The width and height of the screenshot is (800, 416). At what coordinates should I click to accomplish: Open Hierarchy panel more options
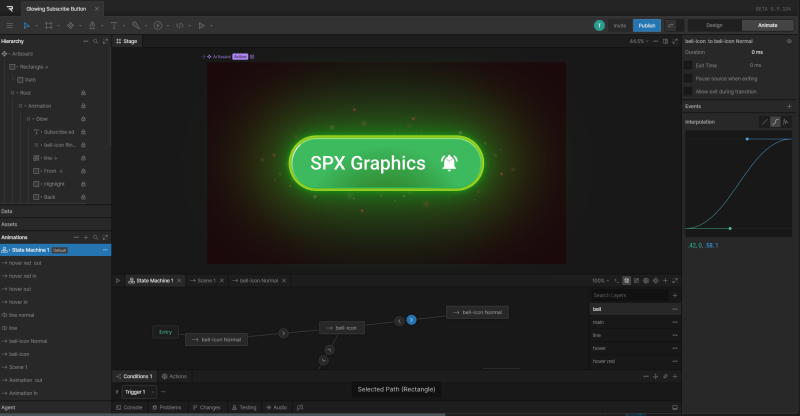coord(86,41)
